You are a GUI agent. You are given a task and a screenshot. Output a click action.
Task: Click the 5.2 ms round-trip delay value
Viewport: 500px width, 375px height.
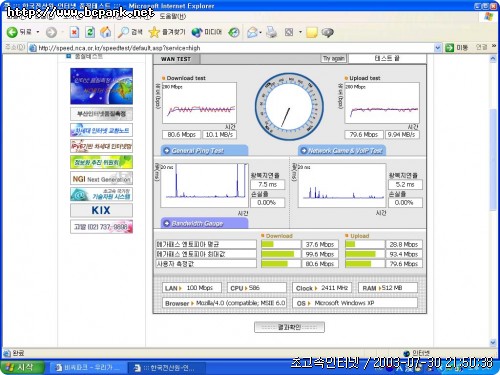tap(405, 185)
